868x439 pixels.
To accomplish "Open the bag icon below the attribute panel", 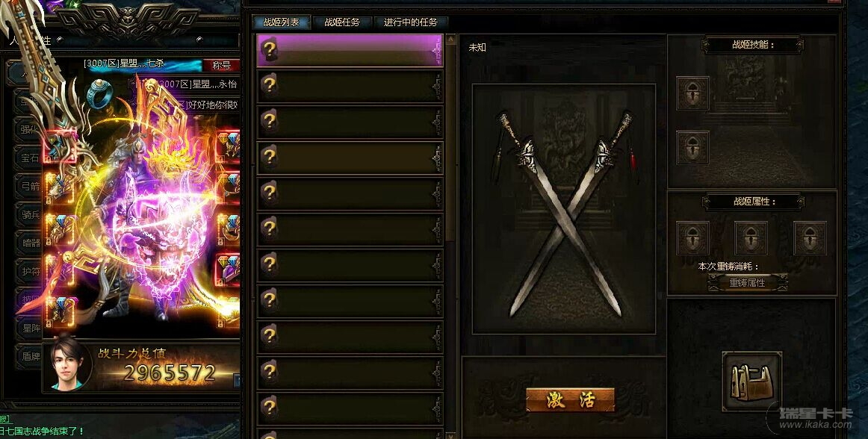I will [x=751, y=380].
